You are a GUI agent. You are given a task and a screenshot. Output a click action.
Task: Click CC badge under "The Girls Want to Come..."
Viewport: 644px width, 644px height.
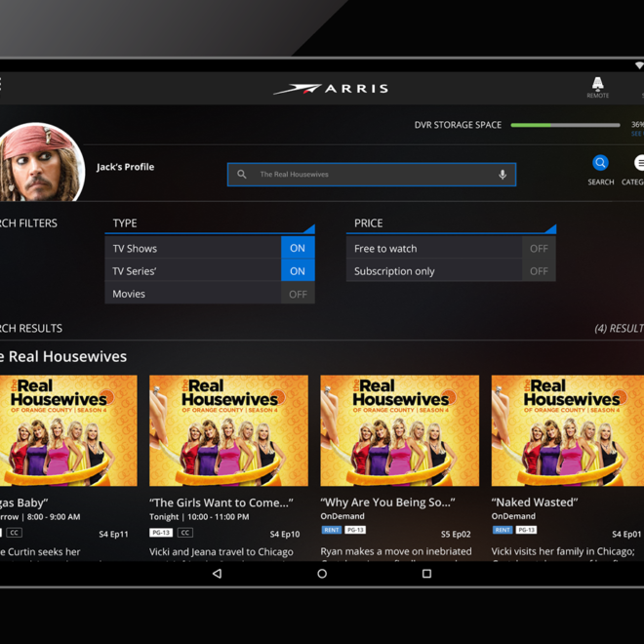click(x=184, y=533)
